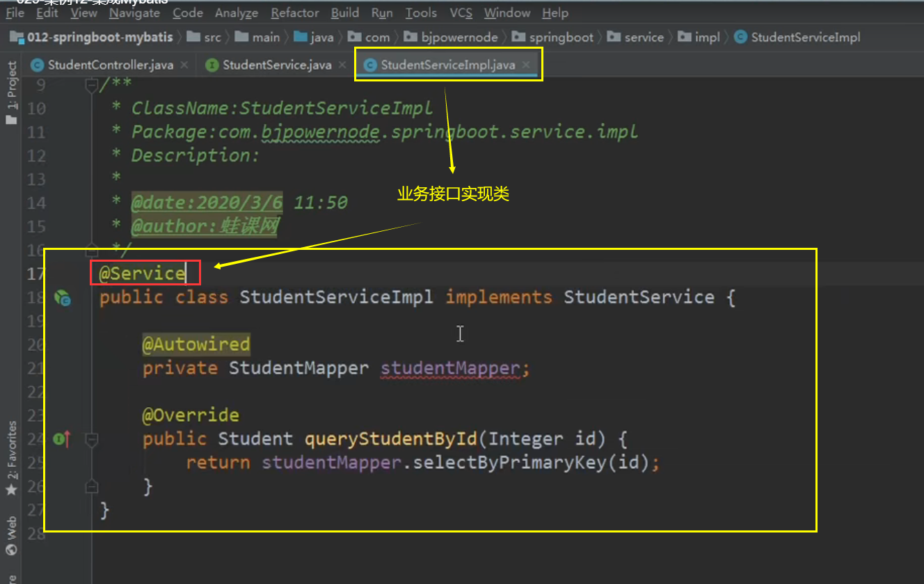Click the service breadcrumb package
Screen dimensions: 924x584
point(635,38)
